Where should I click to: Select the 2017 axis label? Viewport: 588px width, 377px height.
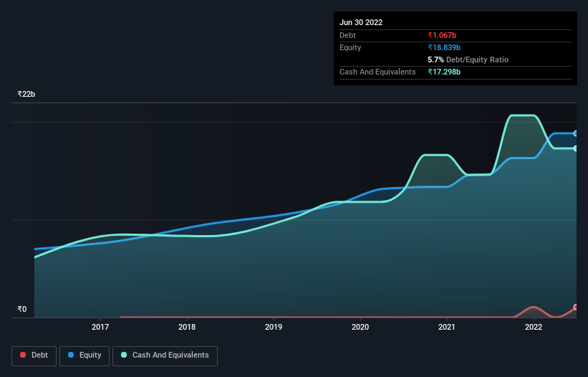coord(100,327)
